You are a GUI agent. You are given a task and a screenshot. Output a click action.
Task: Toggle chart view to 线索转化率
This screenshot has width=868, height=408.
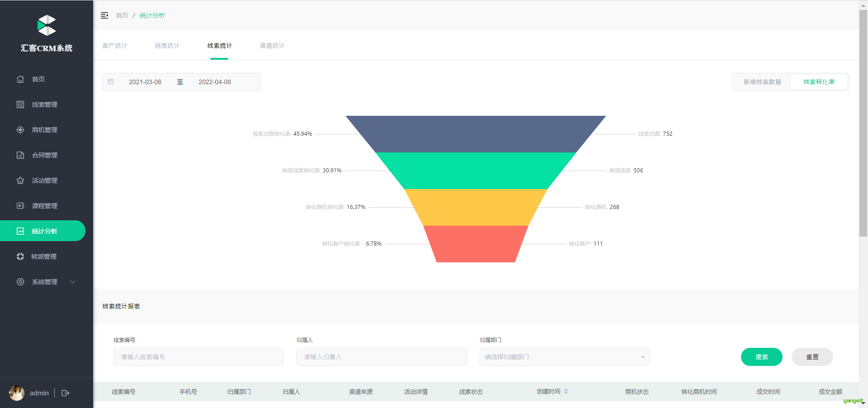(x=819, y=82)
